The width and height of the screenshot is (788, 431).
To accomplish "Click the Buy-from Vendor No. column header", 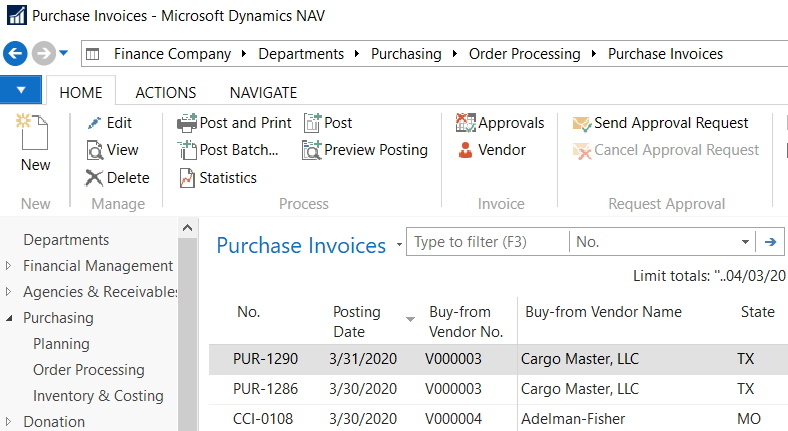I will [466, 321].
